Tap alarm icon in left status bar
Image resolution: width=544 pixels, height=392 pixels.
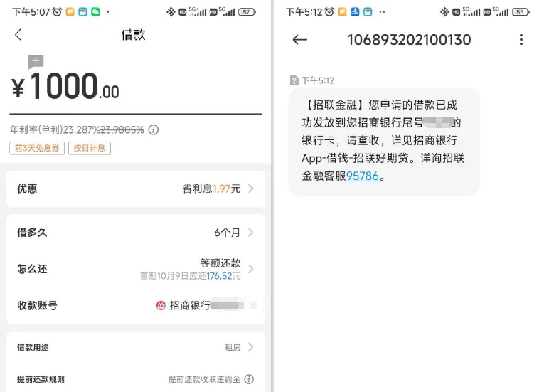click(x=58, y=12)
